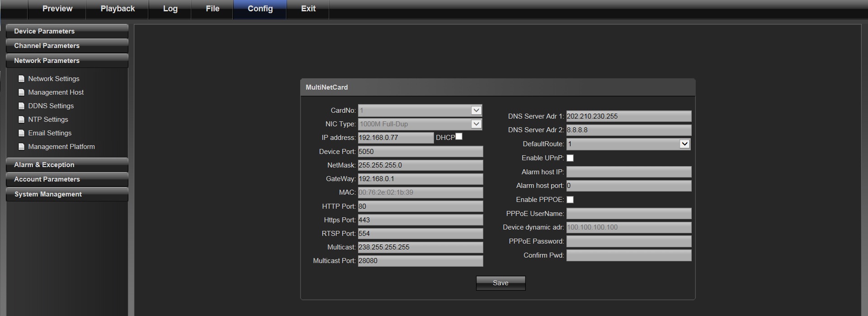The width and height of the screenshot is (868, 316).
Task: Enable the DHCP checkbox
Action: 459,137
